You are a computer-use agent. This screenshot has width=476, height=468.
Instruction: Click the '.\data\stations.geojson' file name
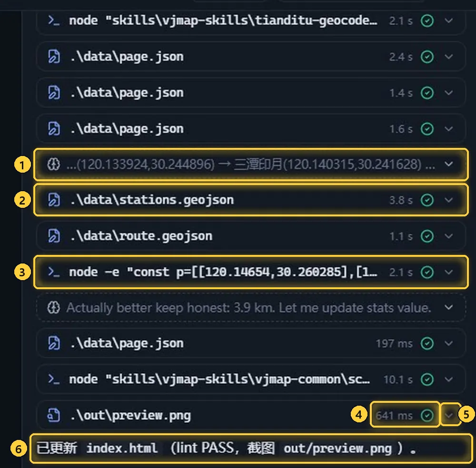click(152, 200)
